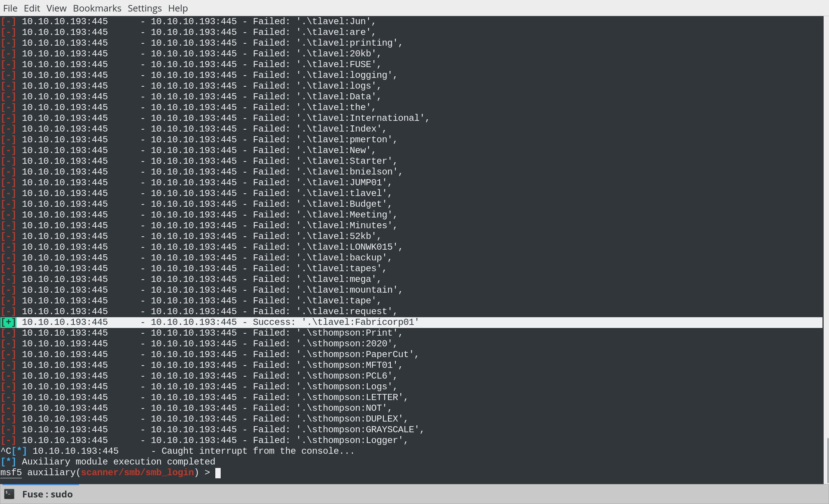Open the Edit menu
The height and width of the screenshot is (504, 829).
[32, 8]
